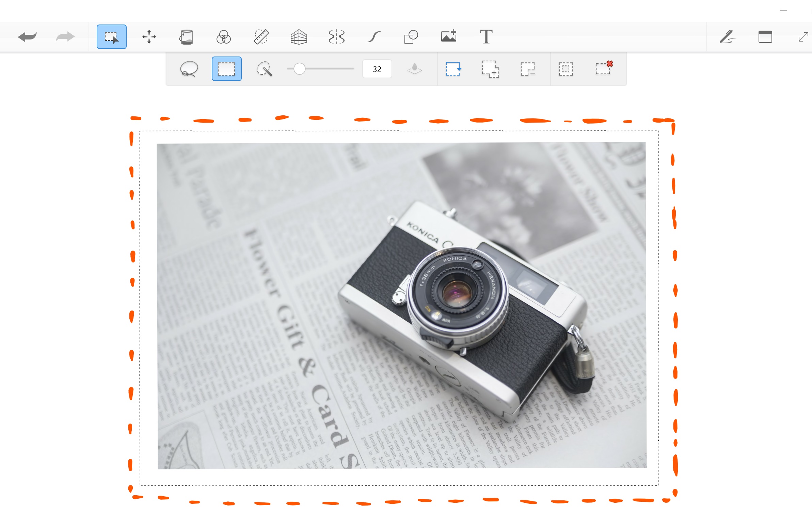Minimize the application window
This screenshot has width=812, height=514.
click(783, 11)
